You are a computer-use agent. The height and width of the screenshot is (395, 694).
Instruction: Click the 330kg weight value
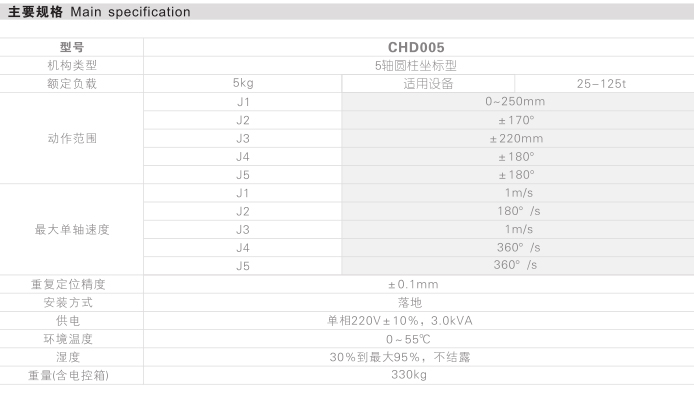(x=409, y=375)
